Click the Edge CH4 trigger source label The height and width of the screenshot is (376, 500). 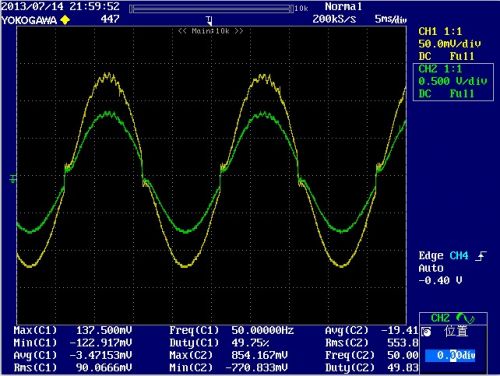443,256
